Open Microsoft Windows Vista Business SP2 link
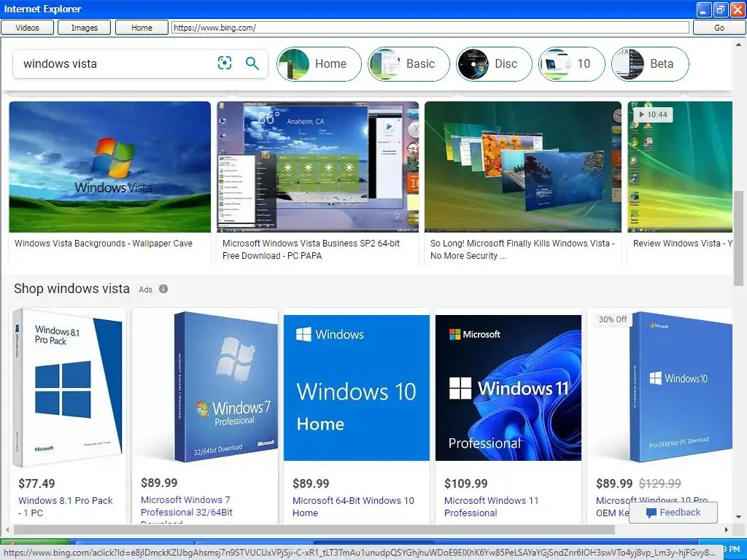This screenshot has width=747, height=560. 311,249
